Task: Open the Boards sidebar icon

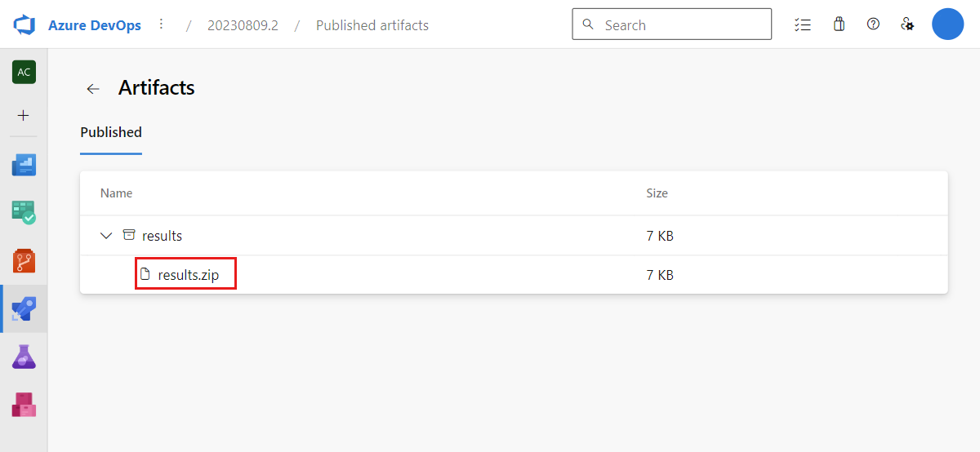Action: (24, 214)
